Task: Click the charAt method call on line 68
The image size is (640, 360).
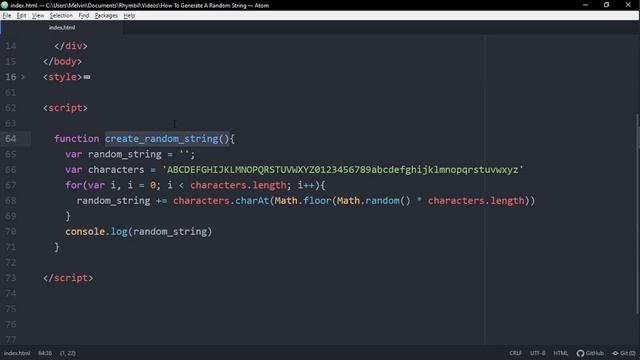Action: click(x=252, y=201)
